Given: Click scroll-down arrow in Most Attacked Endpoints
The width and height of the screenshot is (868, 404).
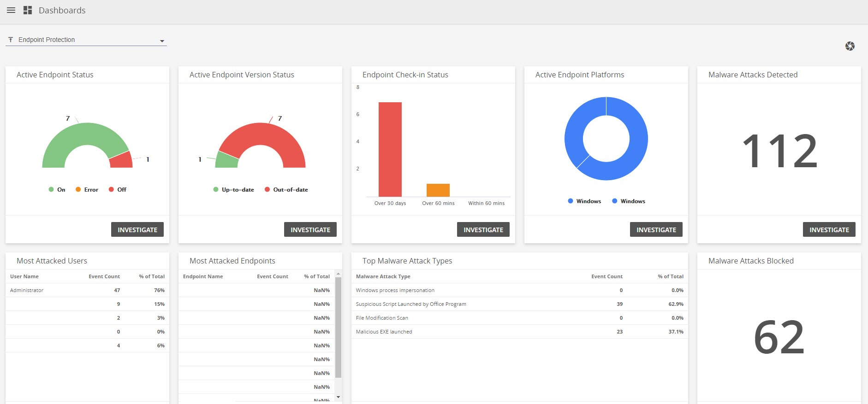Looking at the screenshot, I should click(x=338, y=397).
